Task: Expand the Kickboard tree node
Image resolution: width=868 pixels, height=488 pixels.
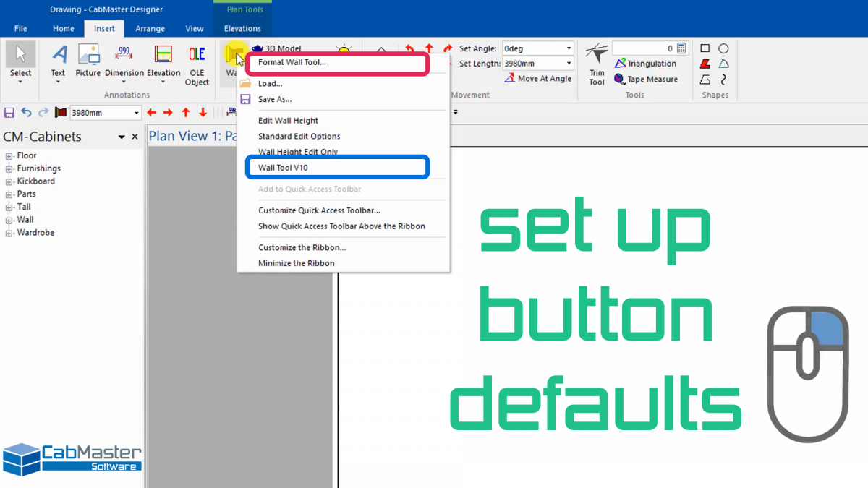Action: pos(9,181)
